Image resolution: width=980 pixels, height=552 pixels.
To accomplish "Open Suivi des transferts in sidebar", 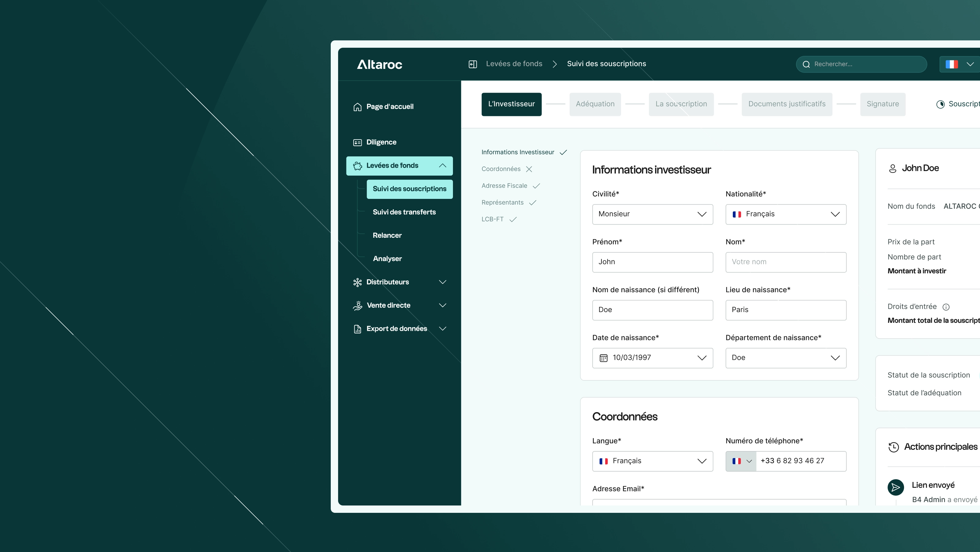I will tap(404, 212).
